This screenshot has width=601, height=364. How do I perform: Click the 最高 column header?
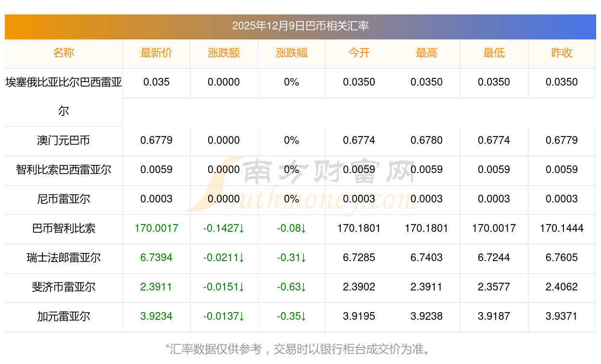tap(426, 53)
